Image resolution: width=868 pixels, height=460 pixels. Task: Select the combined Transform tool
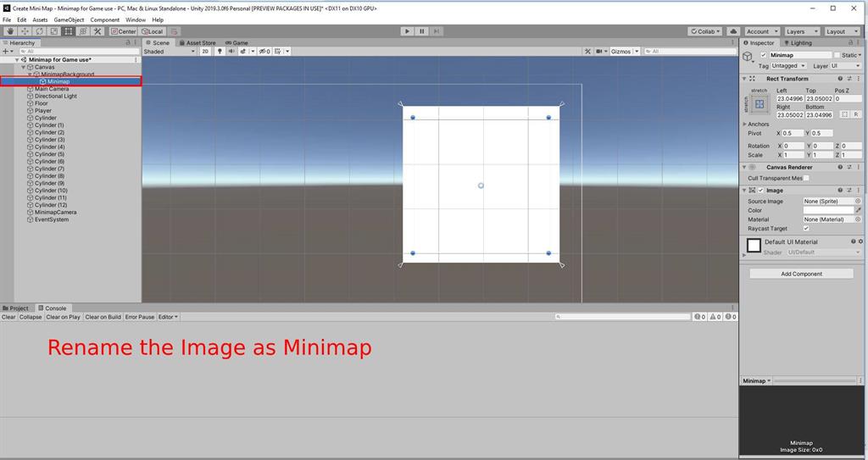[x=83, y=31]
